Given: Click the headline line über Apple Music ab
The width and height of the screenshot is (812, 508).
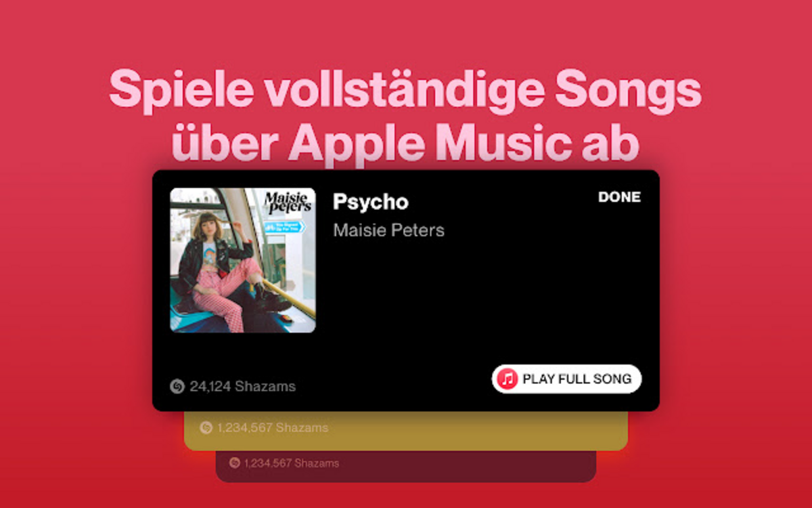Looking at the screenshot, I should coord(405,143).
